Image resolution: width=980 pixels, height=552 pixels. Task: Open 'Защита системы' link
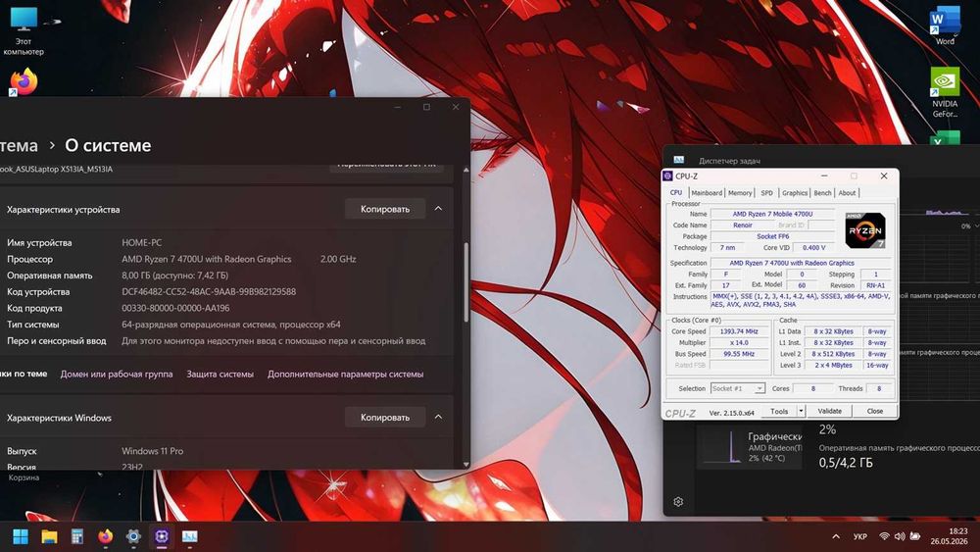tap(220, 374)
